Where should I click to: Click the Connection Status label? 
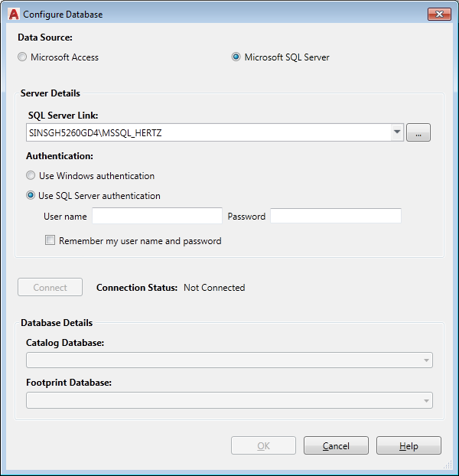click(137, 288)
